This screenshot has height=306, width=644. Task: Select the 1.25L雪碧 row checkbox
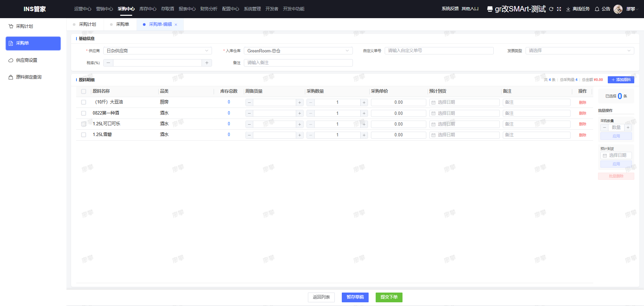pyautogui.click(x=84, y=135)
